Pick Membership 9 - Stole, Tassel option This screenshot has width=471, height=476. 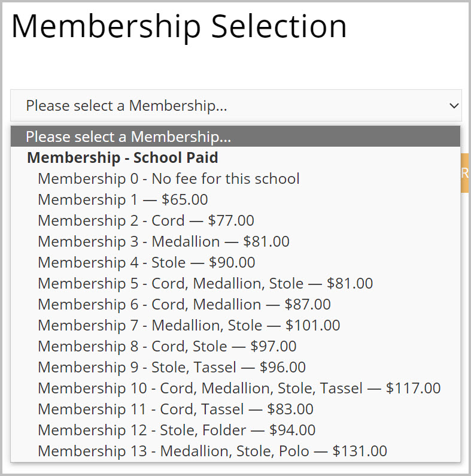click(x=171, y=367)
